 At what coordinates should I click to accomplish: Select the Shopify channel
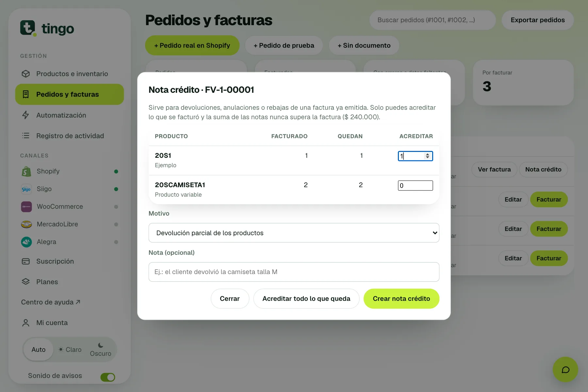(x=70, y=171)
